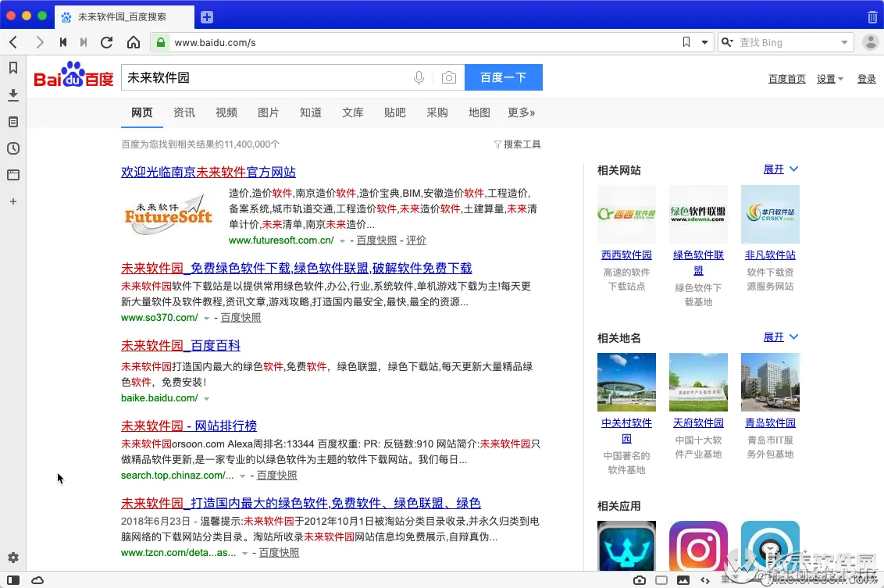The image size is (884, 588).
Task: Click the 评价 link for futuresoft result
Action: click(416, 241)
